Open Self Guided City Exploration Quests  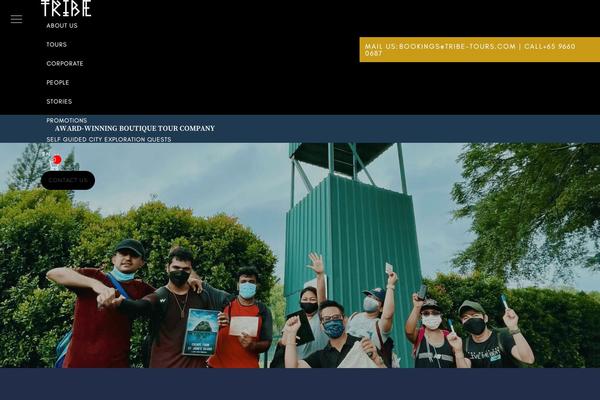pos(109,139)
